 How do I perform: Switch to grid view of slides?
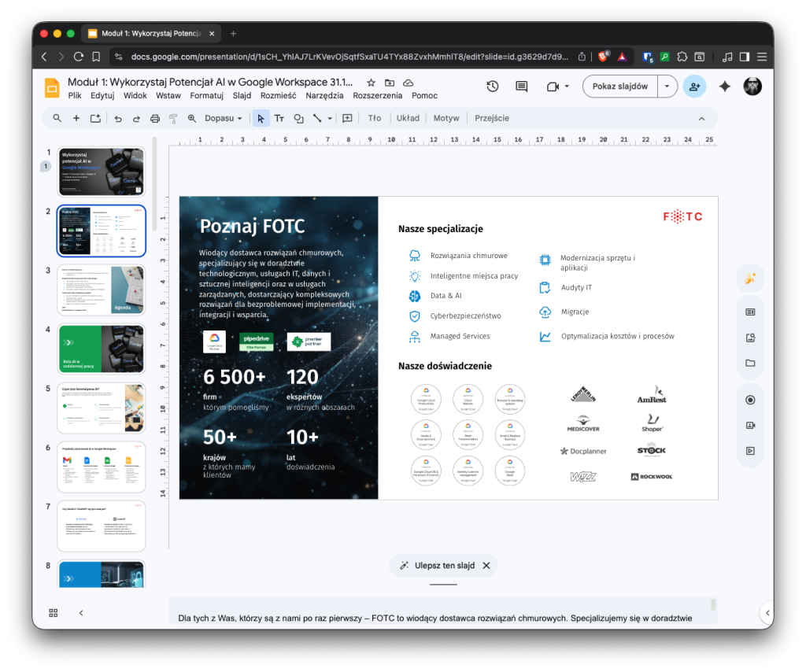tap(54, 612)
